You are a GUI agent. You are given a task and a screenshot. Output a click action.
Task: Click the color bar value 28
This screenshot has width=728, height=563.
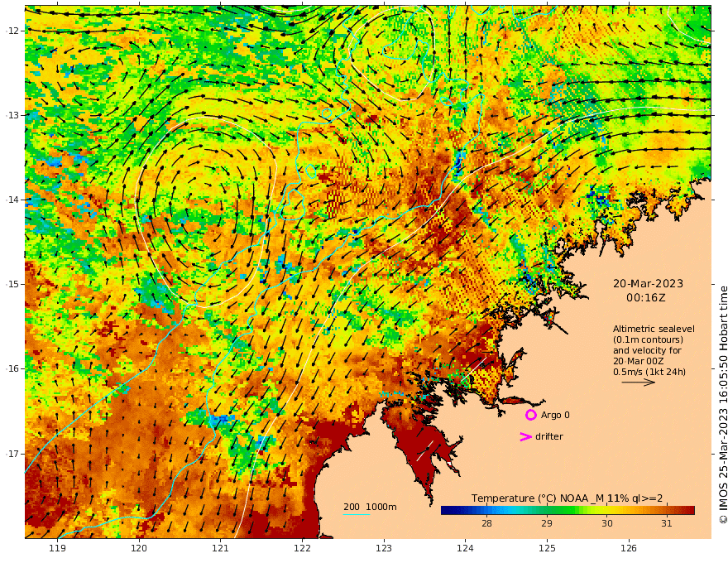[x=486, y=523]
